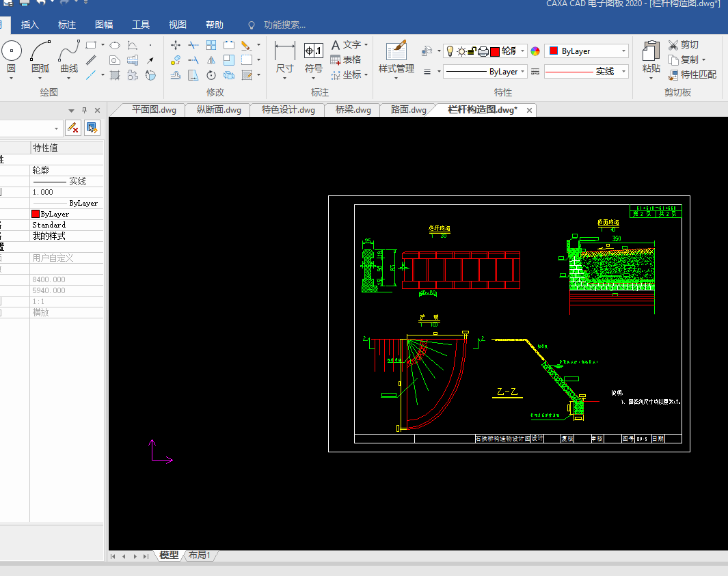Open the 标注 ribbon tab
Image resolution: width=728 pixels, height=576 pixels.
(67, 25)
